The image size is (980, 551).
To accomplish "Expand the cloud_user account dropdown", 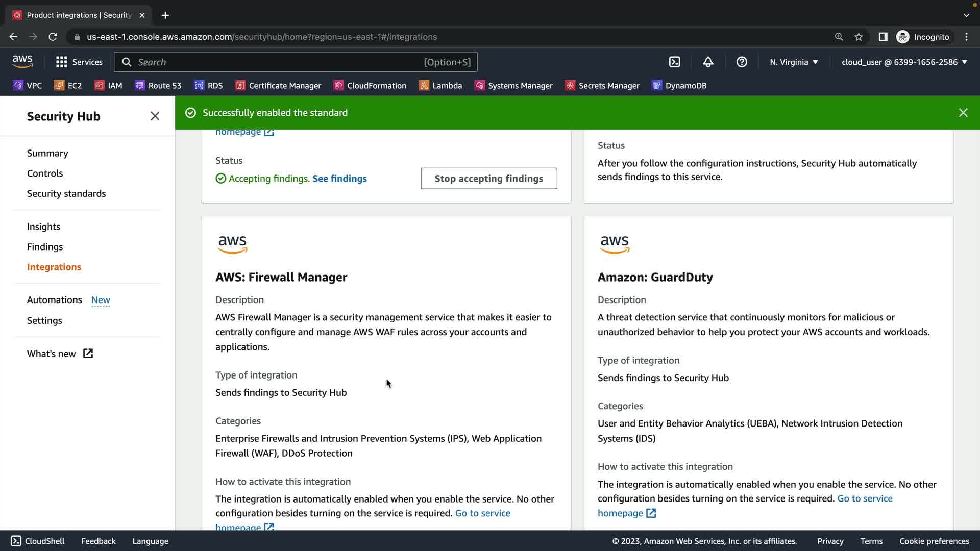I will (904, 62).
